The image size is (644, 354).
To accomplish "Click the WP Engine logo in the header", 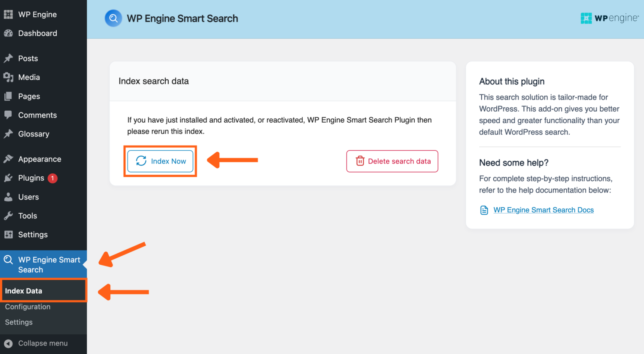I will (x=610, y=18).
